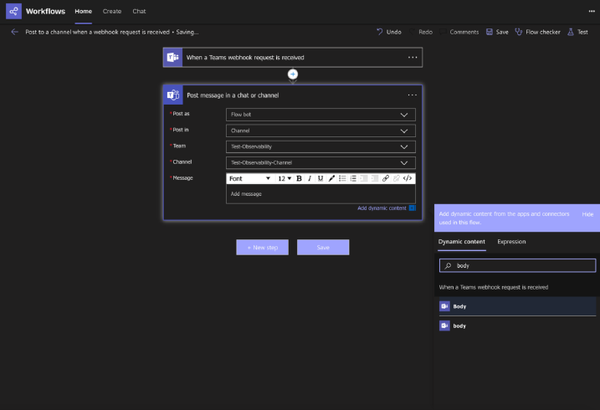The image size is (600, 410).
Task: Toggle italic formatting in message editor
Action: pos(309,178)
